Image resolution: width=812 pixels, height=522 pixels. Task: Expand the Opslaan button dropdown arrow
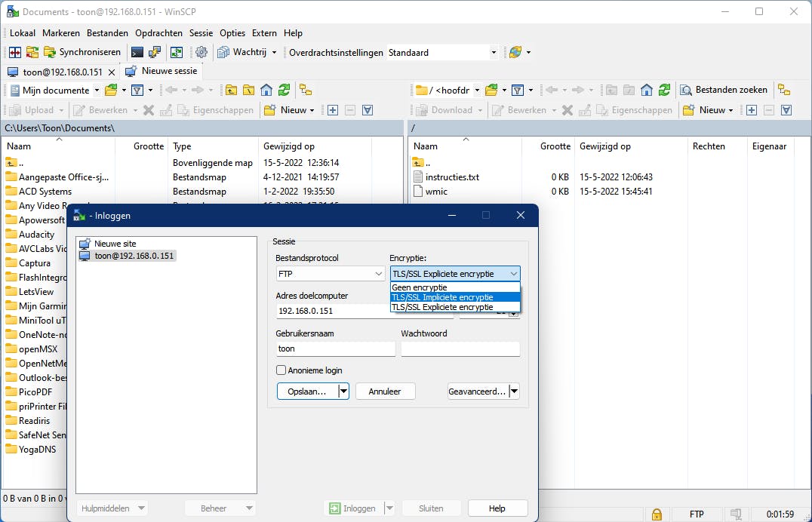(x=343, y=391)
